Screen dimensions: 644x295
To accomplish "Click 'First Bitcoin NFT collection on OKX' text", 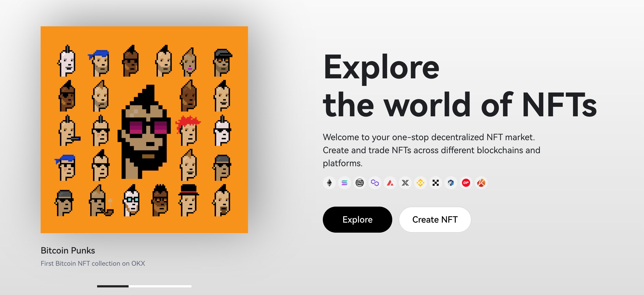I will (93, 264).
